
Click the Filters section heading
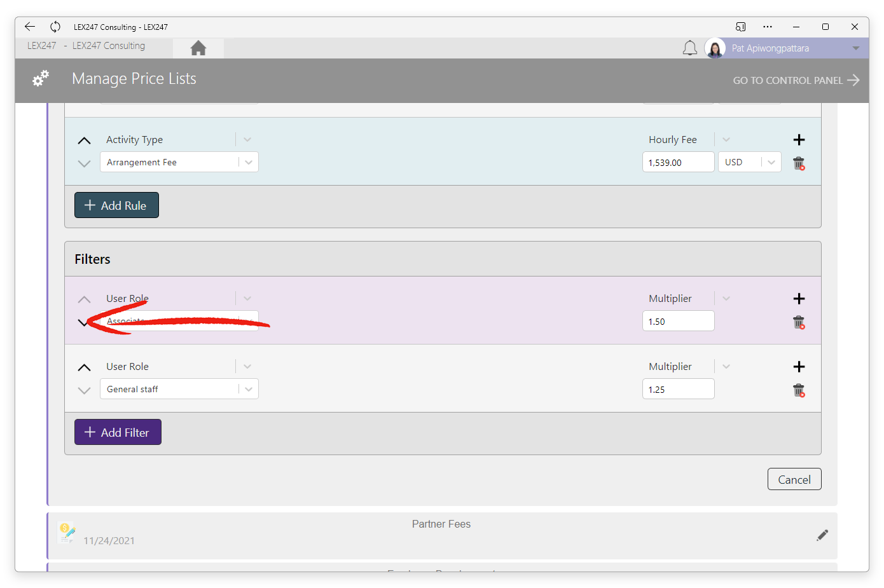tap(92, 259)
